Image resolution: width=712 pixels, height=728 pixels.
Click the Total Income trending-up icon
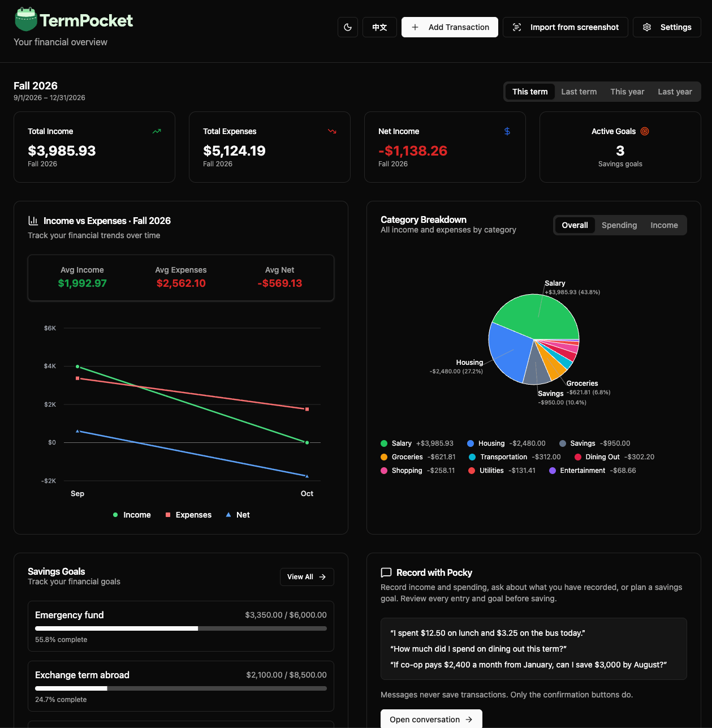(x=157, y=131)
